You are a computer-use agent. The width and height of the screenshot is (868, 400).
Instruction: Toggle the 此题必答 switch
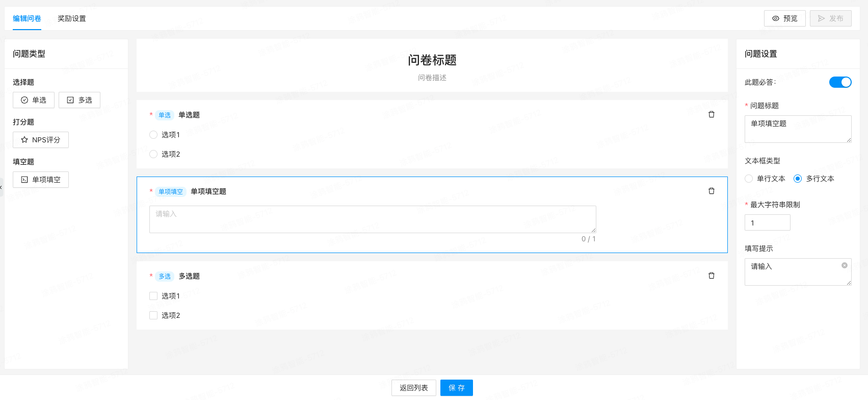coord(840,82)
